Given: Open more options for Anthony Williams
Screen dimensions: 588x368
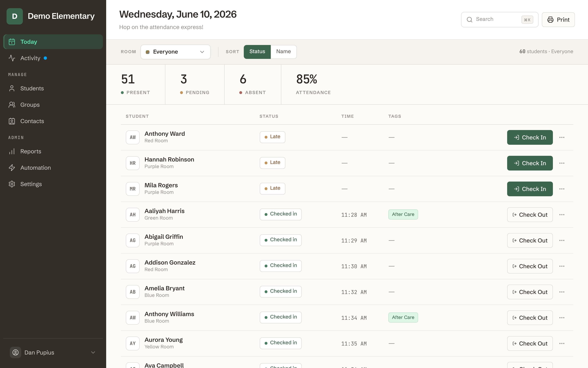Looking at the screenshot, I should 562,318.
